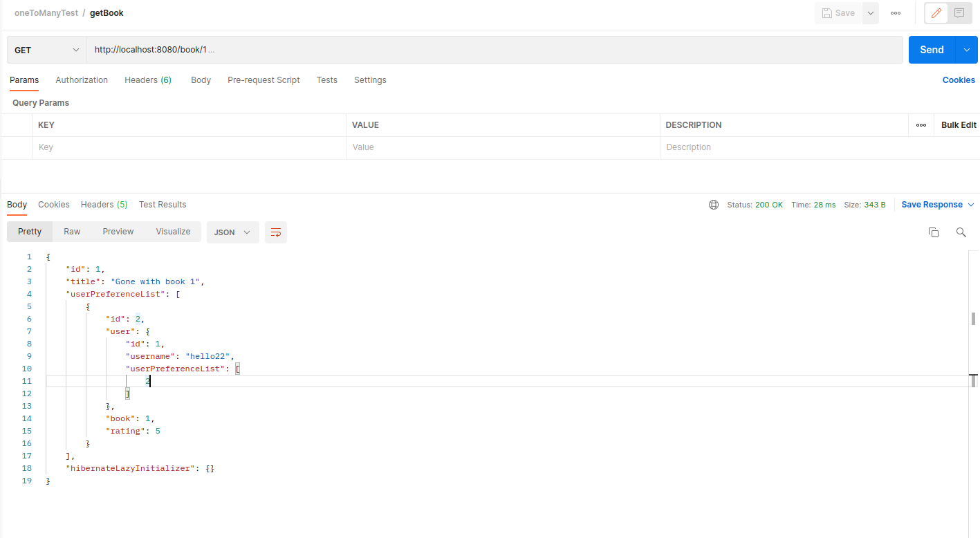
Task: Click the Cookies link
Action: [x=959, y=80]
